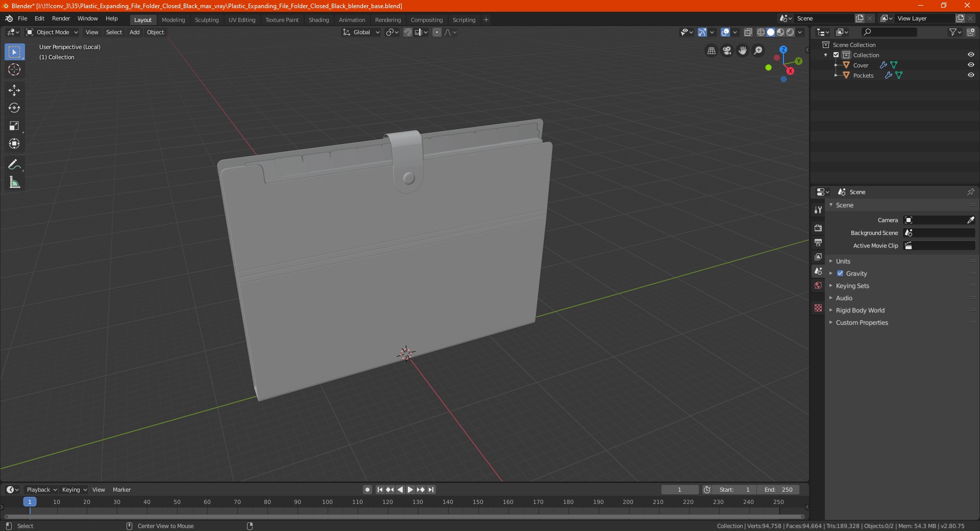The height and width of the screenshot is (531, 980).
Task: Select the Scale tool
Action: [14, 126]
